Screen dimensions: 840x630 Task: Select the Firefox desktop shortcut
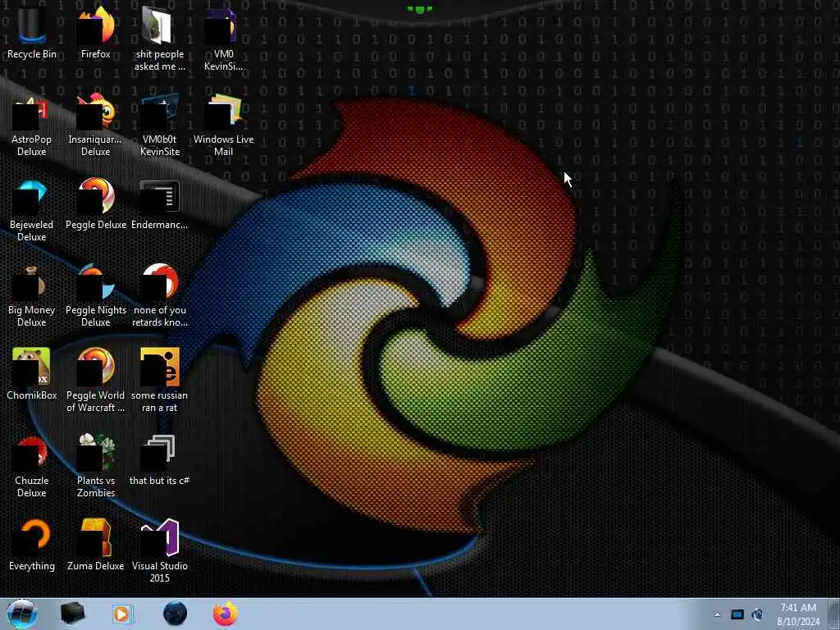coord(96,32)
